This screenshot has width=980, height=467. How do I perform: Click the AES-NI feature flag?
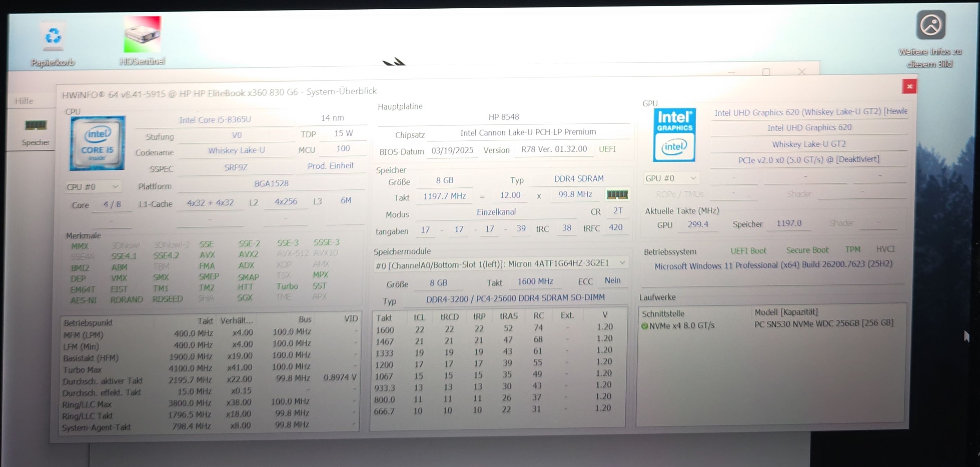[x=84, y=300]
